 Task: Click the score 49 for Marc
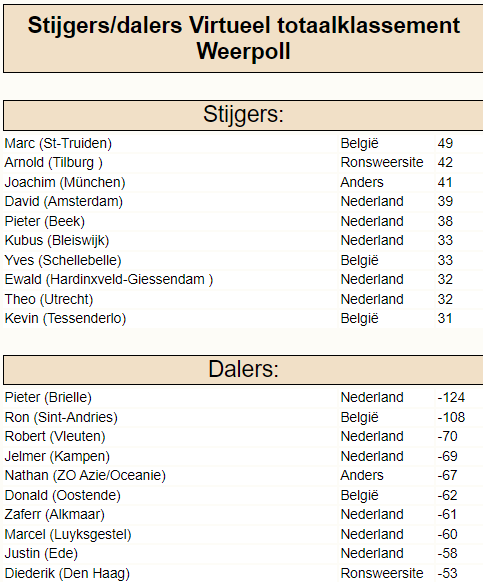tap(445, 144)
